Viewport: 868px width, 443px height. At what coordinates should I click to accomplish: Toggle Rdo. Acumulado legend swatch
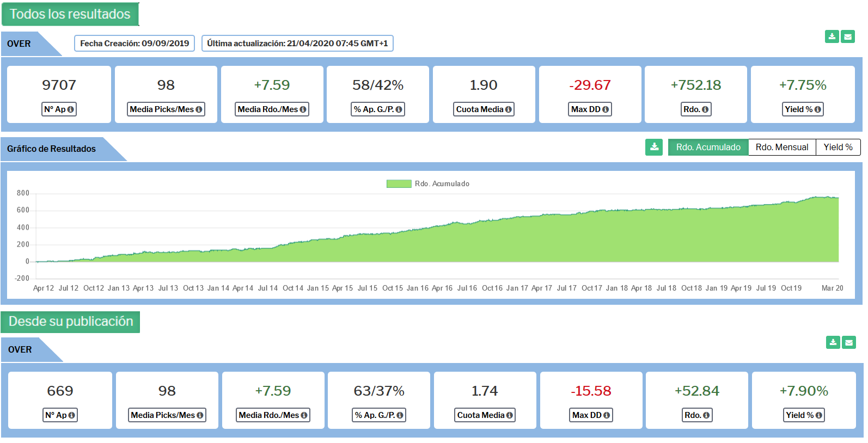point(399,184)
